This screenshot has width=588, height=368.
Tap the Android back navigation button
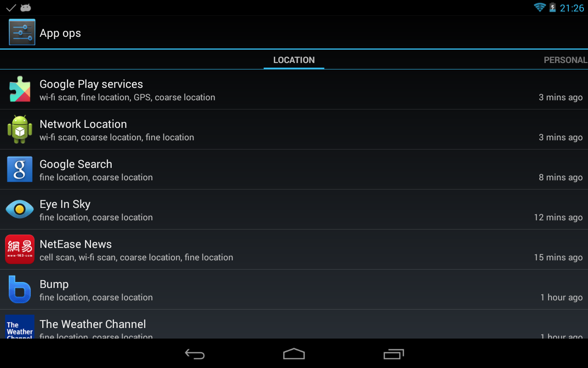[x=195, y=354]
